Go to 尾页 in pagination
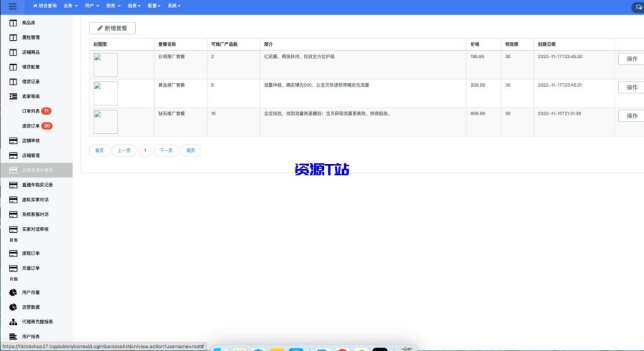 (x=191, y=150)
